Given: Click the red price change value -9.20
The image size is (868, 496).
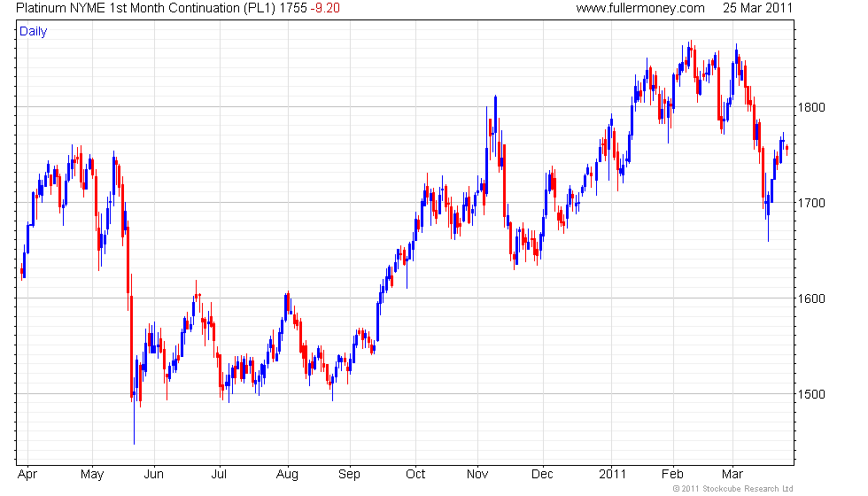Looking at the screenshot, I should pos(325,8).
